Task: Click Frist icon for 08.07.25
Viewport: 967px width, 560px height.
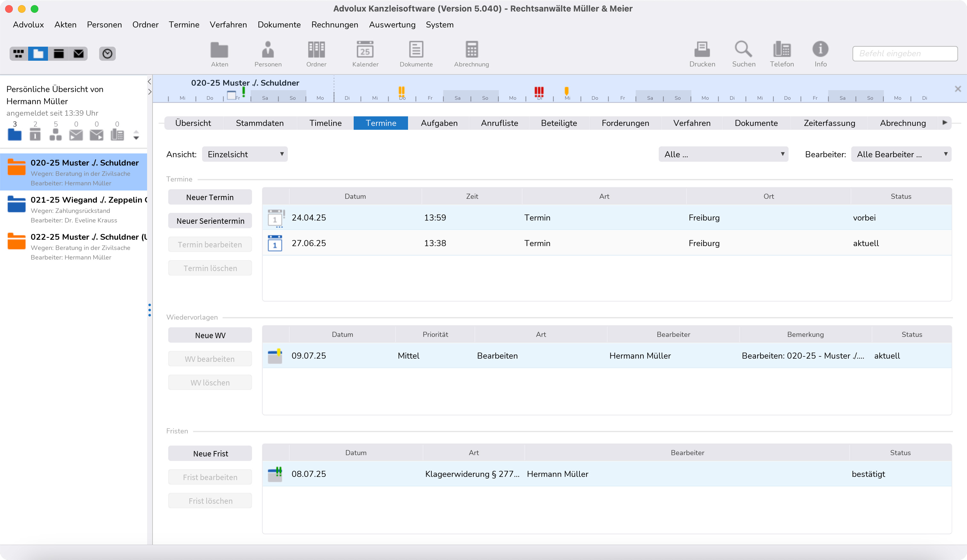Action: point(275,474)
